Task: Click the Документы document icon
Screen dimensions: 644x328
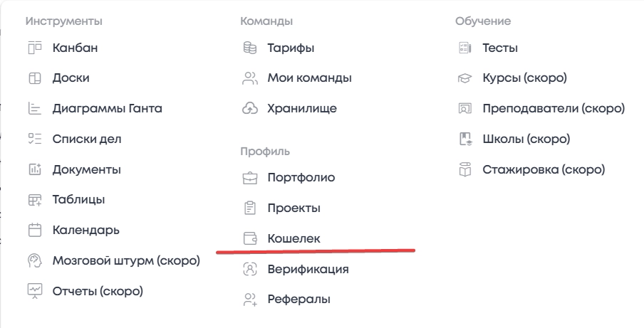Action: [35, 169]
